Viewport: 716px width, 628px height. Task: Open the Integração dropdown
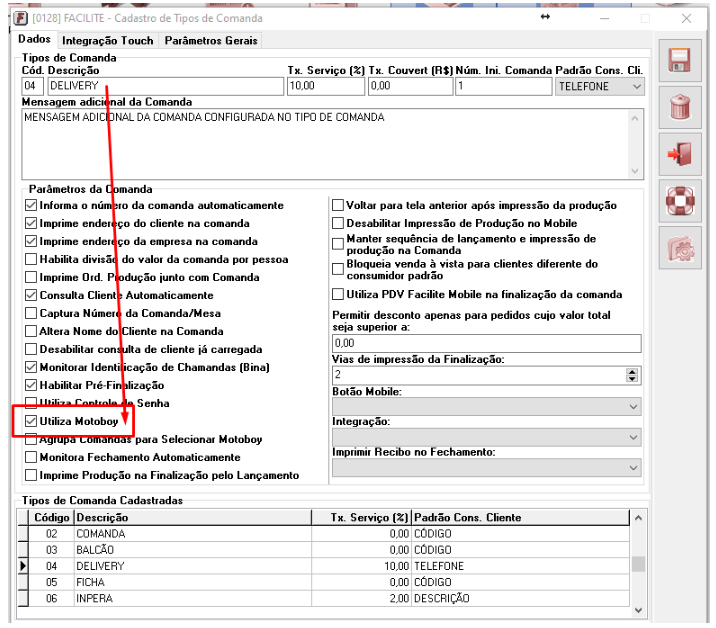click(486, 437)
